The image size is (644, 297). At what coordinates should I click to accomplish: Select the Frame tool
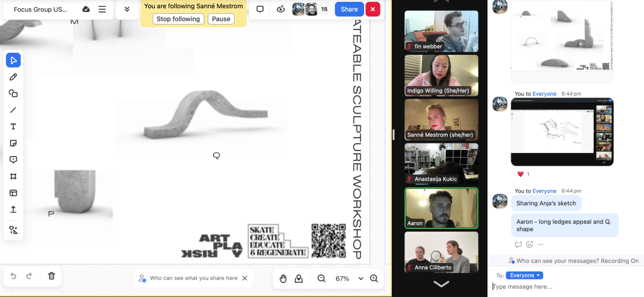tap(13, 177)
